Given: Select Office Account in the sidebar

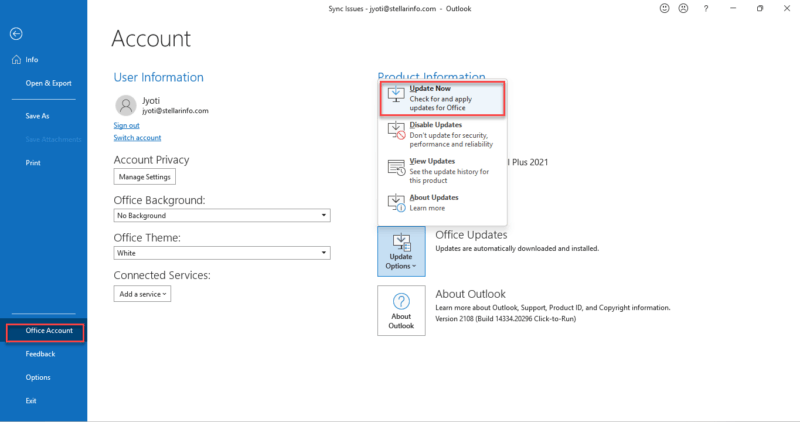Looking at the screenshot, I should click(x=45, y=331).
